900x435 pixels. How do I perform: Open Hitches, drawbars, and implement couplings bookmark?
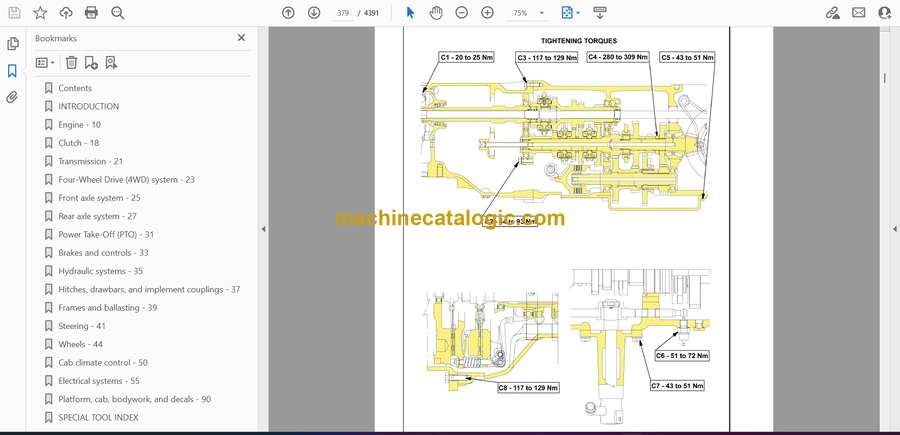(149, 289)
